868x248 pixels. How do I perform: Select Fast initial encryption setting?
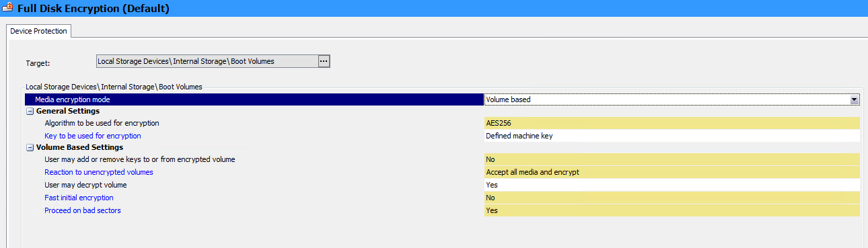tap(79, 198)
